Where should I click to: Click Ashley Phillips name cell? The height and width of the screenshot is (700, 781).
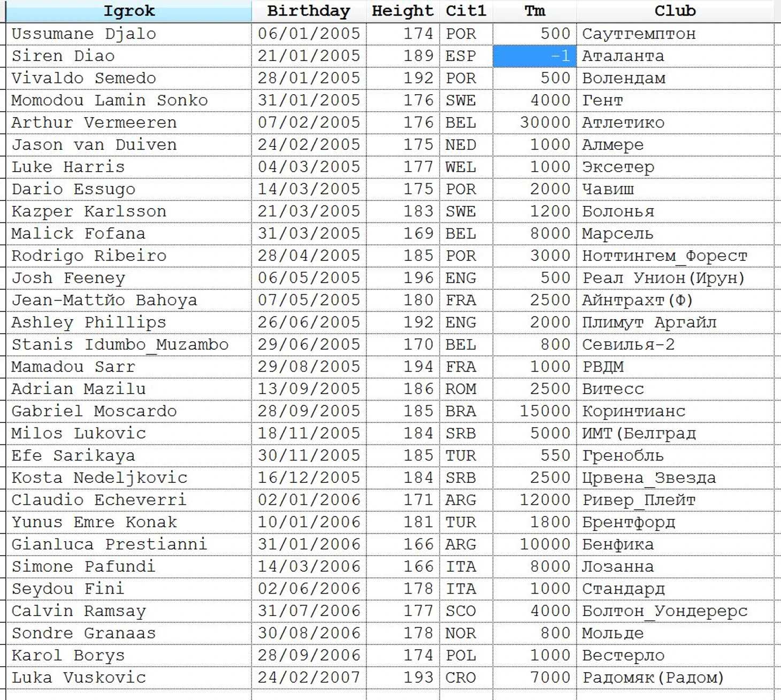(x=128, y=322)
